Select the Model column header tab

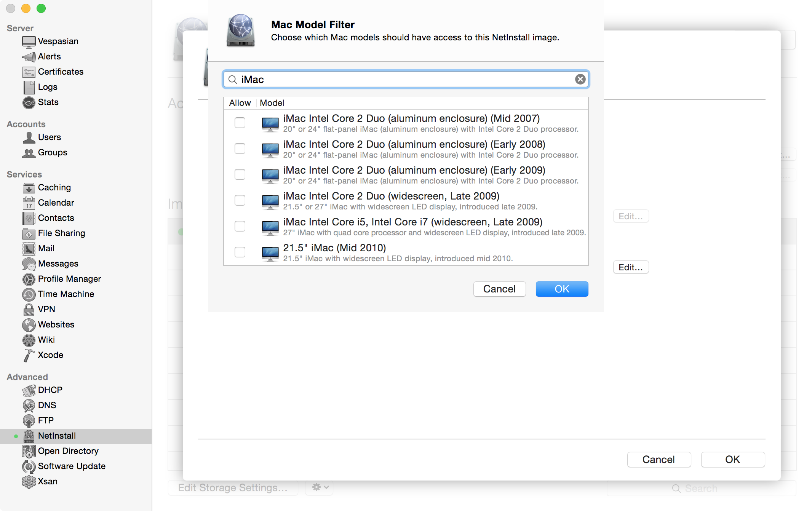(x=272, y=102)
